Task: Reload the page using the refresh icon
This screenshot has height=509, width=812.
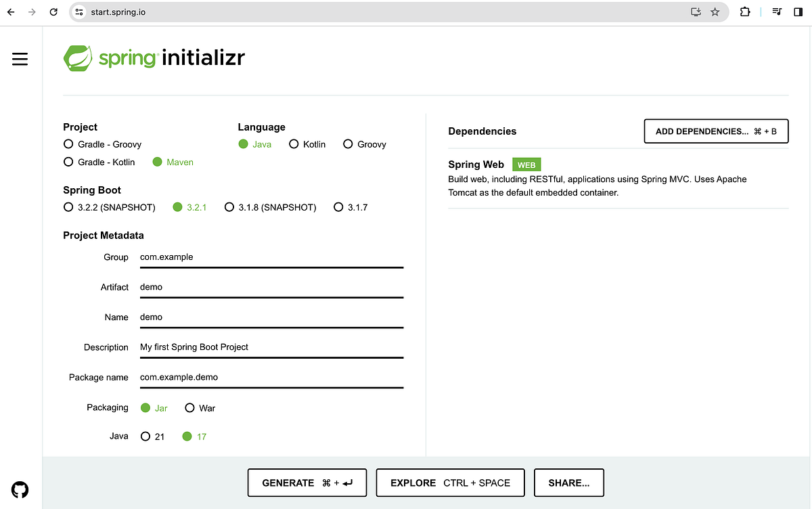Action: point(53,12)
